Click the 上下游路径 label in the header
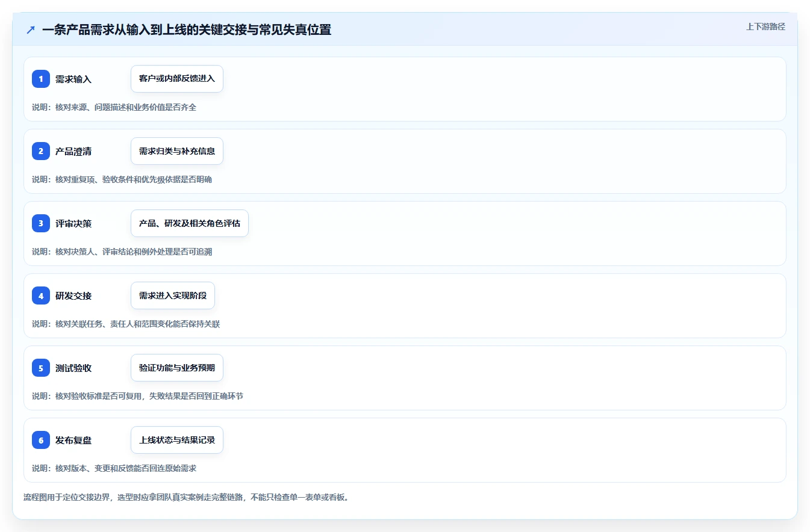The height and width of the screenshot is (532, 810). (765, 26)
